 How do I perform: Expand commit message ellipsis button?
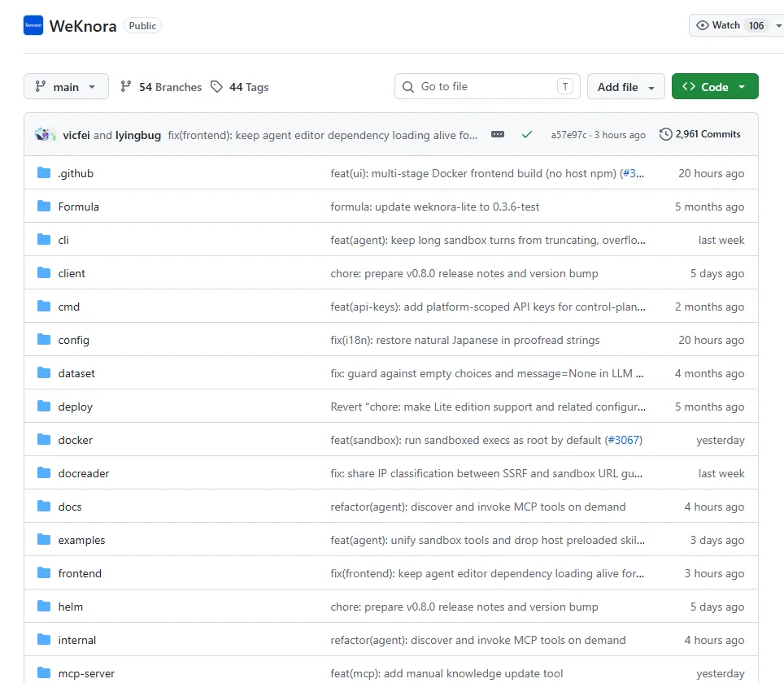pyautogui.click(x=498, y=134)
